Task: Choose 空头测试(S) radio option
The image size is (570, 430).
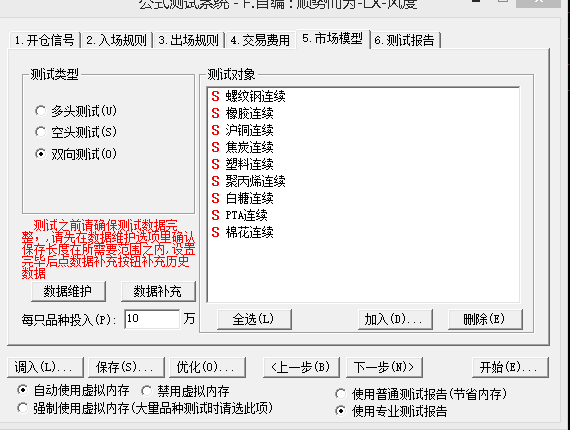Action: click(76, 132)
